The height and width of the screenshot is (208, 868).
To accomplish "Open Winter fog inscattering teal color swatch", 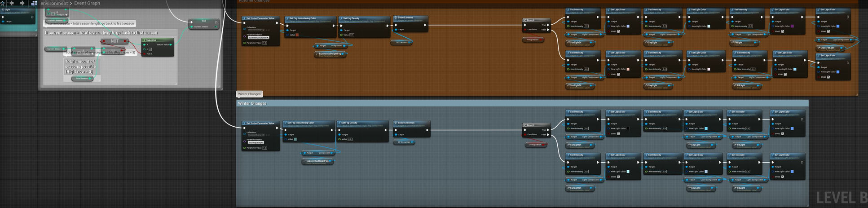I will (x=295, y=139).
